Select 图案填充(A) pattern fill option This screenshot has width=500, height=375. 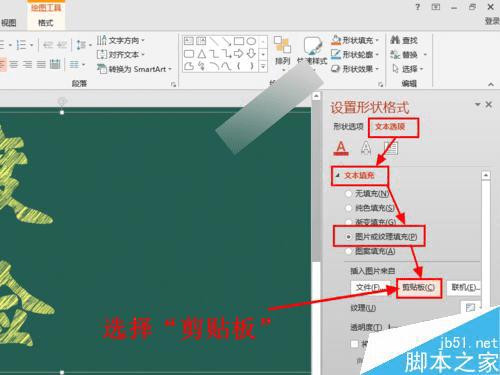[x=371, y=251]
